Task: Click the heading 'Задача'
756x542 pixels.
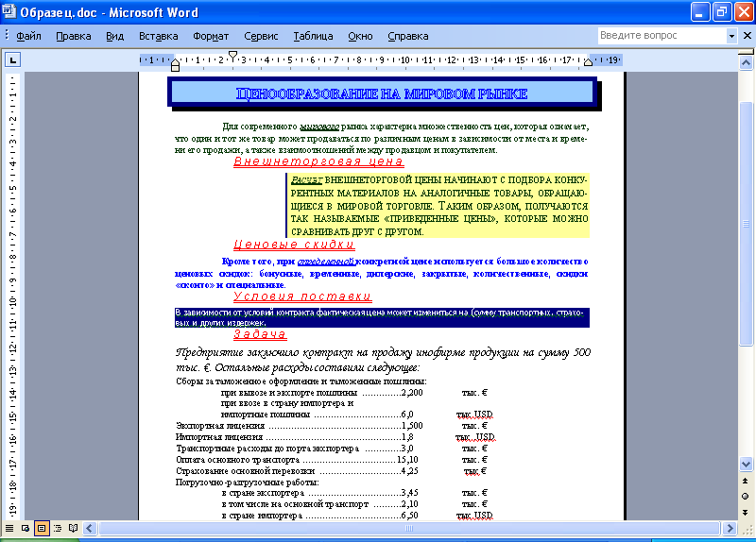Action: pyautogui.click(x=260, y=334)
